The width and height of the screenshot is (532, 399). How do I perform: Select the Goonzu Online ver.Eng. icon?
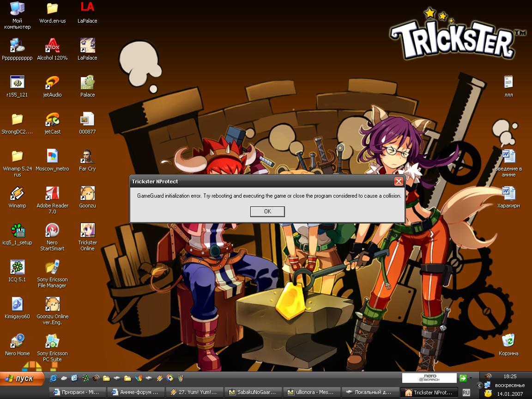(52, 311)
